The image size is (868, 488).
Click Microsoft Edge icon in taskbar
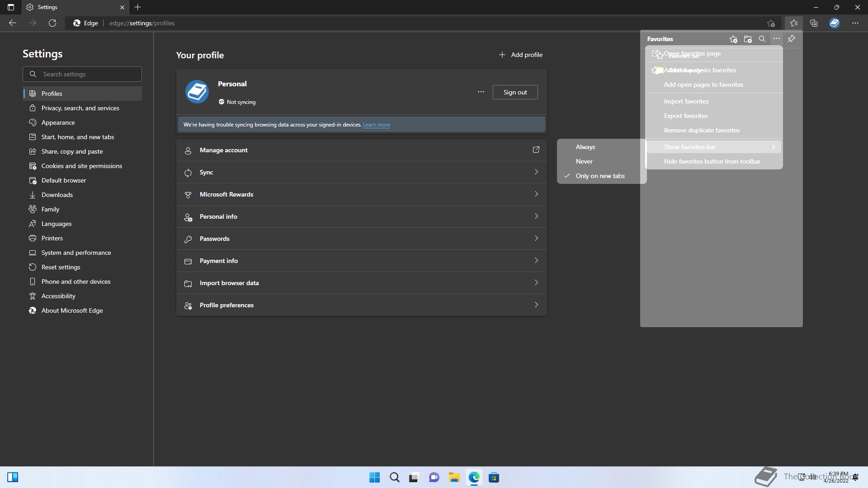tap(474, 478)
